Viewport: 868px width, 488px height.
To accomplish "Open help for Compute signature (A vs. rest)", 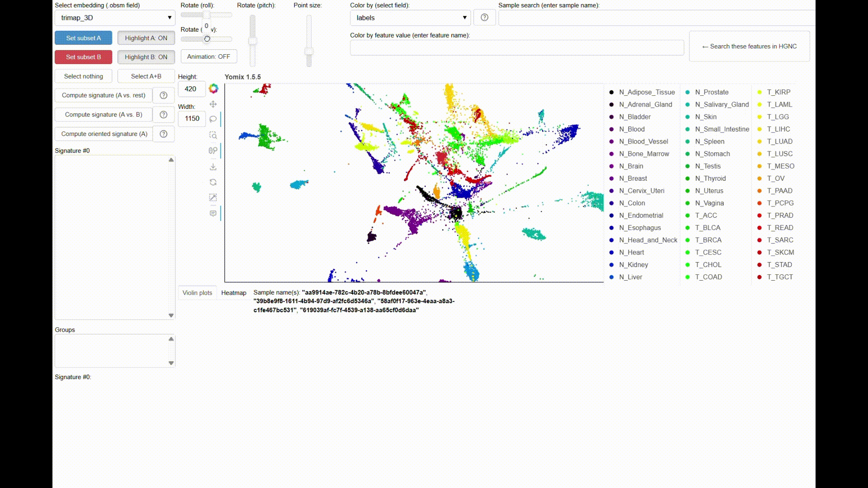I will [164, 95].
